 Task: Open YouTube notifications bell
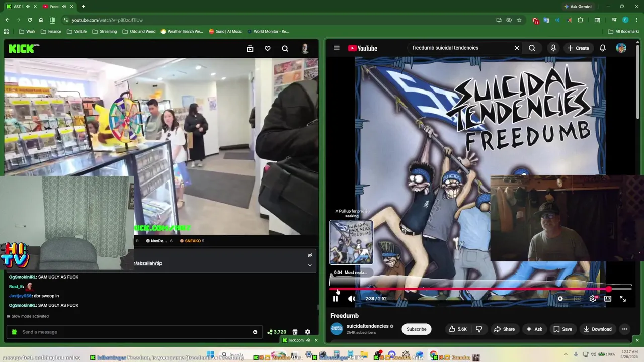[602, 48]
